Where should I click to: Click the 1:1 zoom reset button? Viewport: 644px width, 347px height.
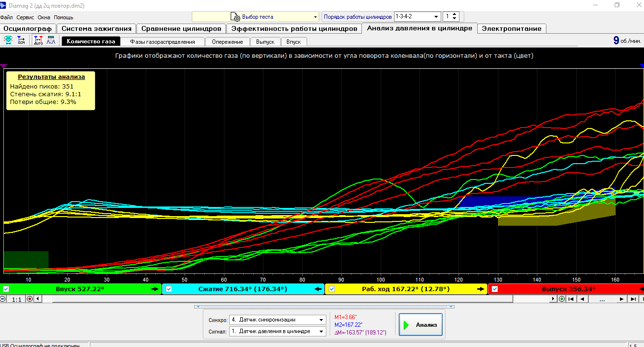16,299
